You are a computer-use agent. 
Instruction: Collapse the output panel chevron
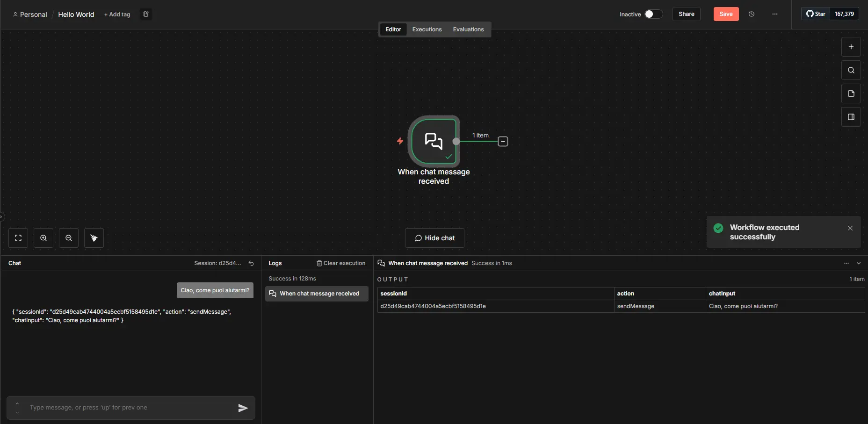[x=859, y=263]
